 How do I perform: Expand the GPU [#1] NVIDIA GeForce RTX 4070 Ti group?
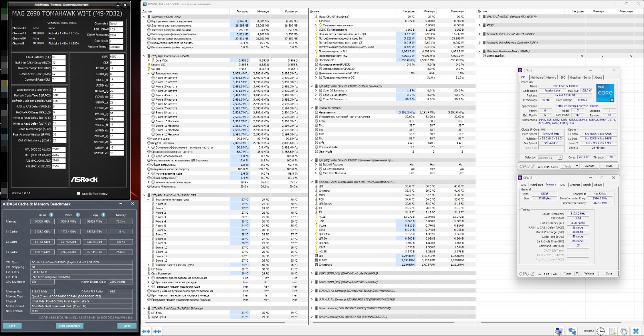click(x=480, y=17)
